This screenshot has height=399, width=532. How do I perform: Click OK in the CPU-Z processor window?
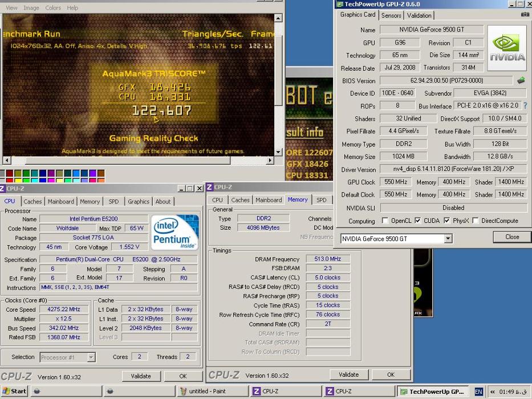(183, 376)
